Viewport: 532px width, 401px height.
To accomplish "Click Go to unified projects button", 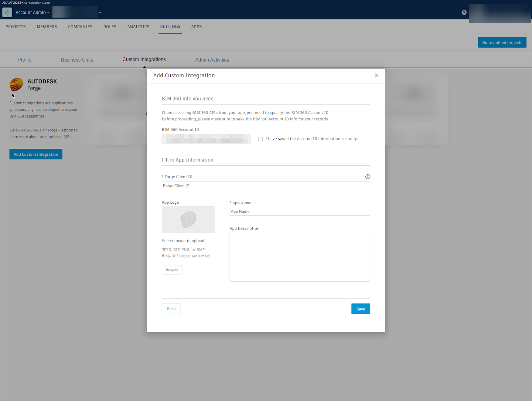I will [502, 42].
